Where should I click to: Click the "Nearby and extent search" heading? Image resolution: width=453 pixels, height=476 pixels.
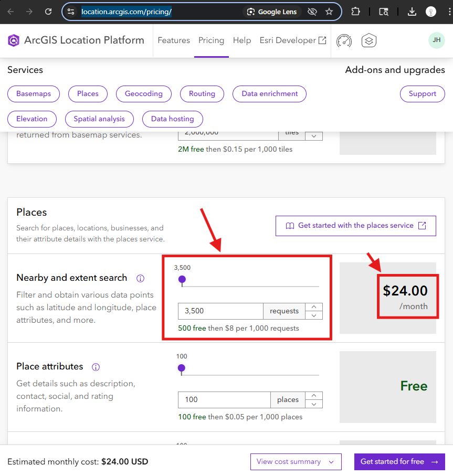72,278
